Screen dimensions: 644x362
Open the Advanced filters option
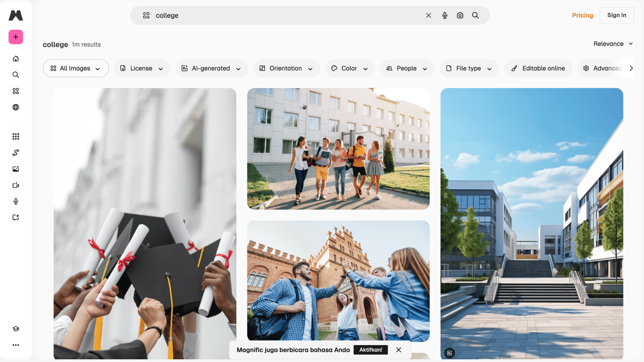[602, 69]
